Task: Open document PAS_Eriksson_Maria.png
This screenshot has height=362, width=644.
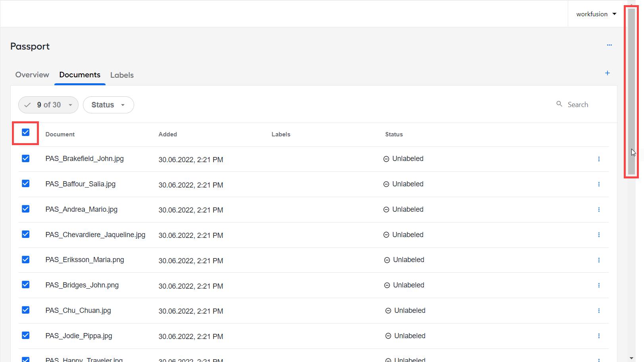Action: coord(85,260)
